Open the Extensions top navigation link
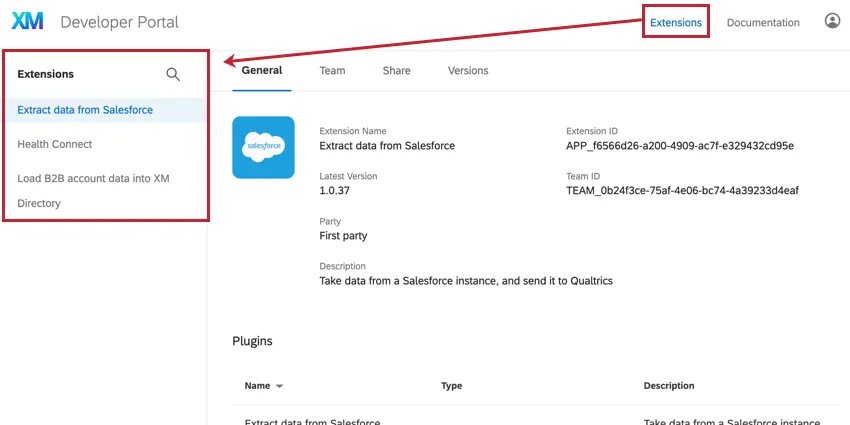Viewport: 850px width, 425px height. [676, 22]
